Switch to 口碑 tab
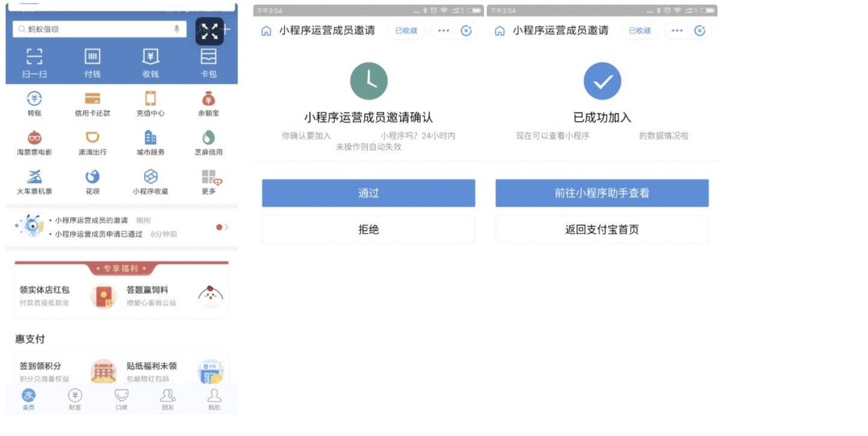 [121, 399]
